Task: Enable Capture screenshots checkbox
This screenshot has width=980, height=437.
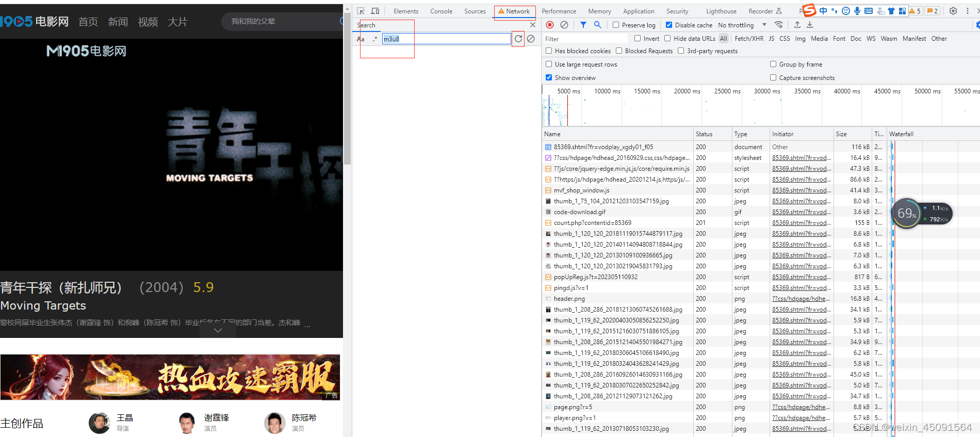Action: (773, 77)
